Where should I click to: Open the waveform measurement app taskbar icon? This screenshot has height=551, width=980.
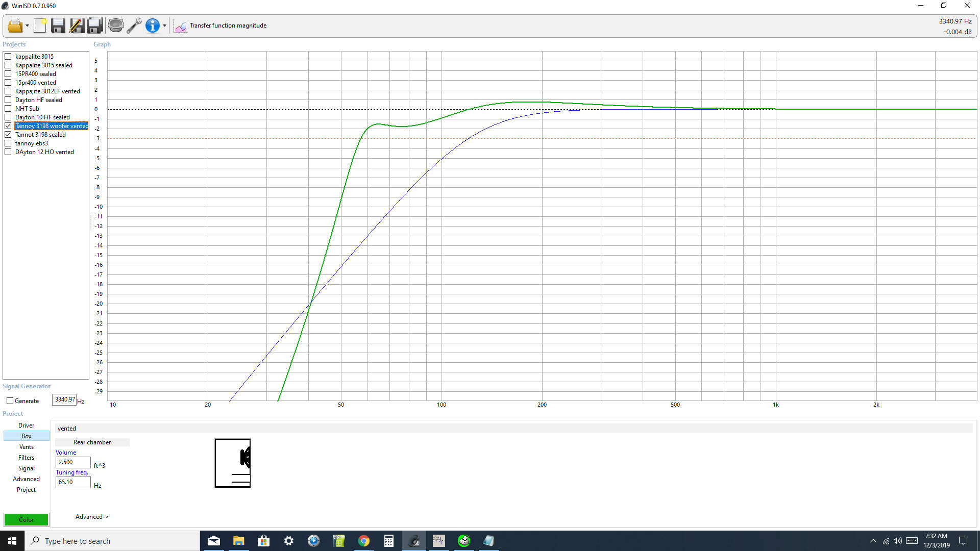(439, 541)
